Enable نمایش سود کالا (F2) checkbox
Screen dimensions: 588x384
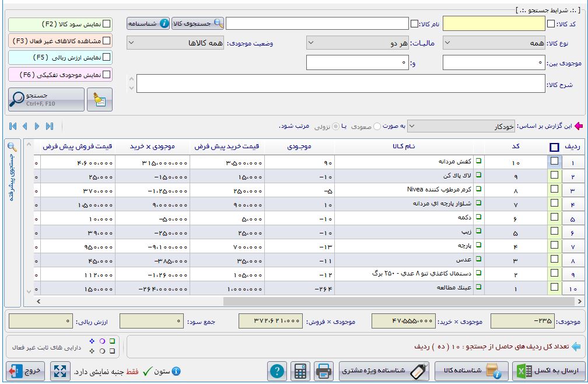point(106,25)
